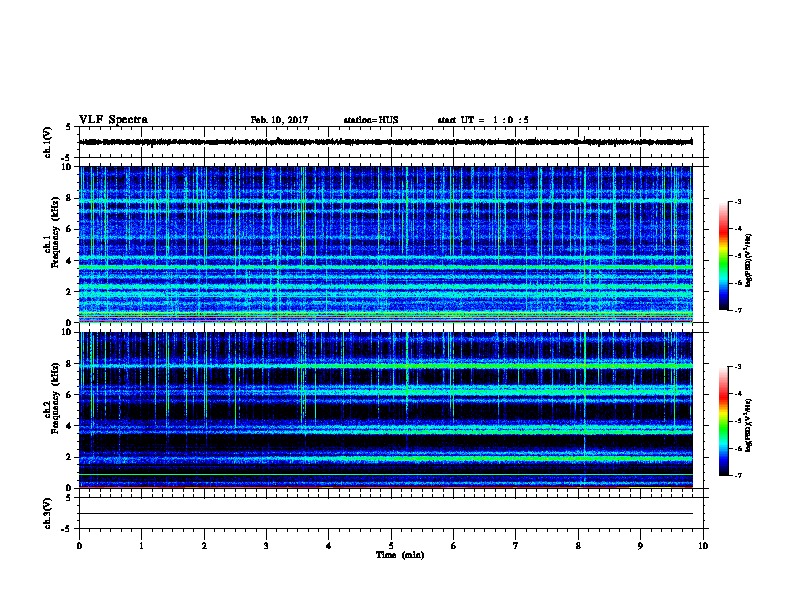Click the time axis tick label "10"
This screenshot has width=792, height=612.
pos(703,546)
